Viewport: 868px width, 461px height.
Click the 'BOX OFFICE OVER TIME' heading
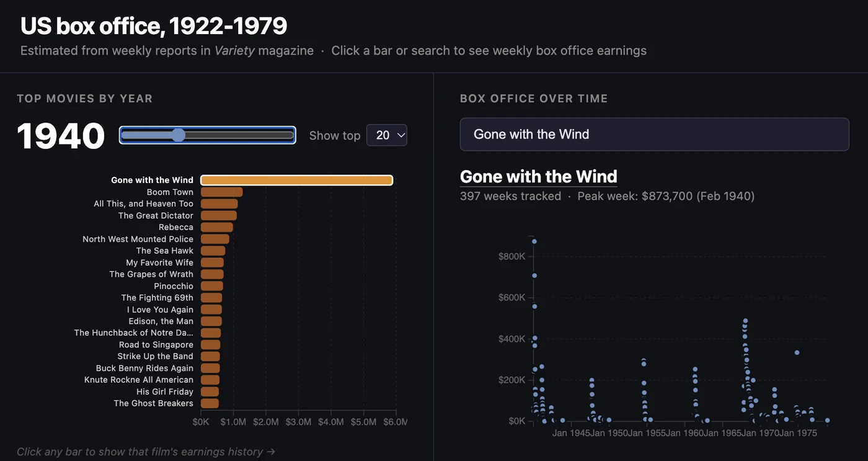pyautogui.click(x=534, y=98)
